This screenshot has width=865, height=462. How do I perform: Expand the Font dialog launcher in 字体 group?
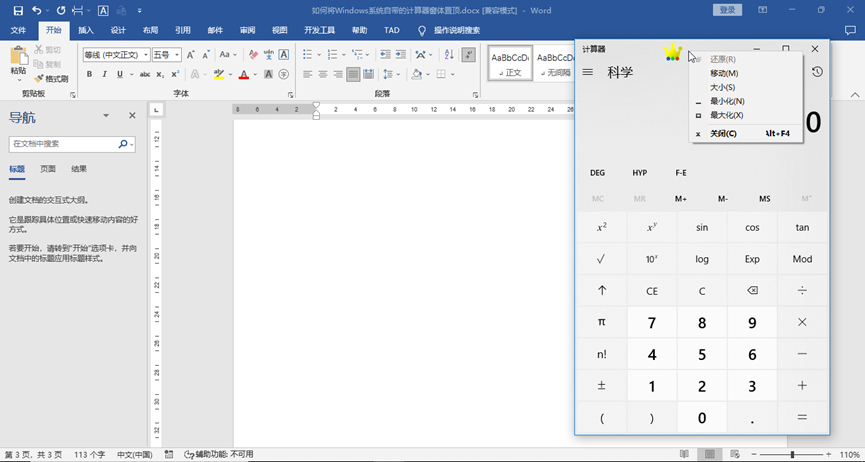point(290,95)
